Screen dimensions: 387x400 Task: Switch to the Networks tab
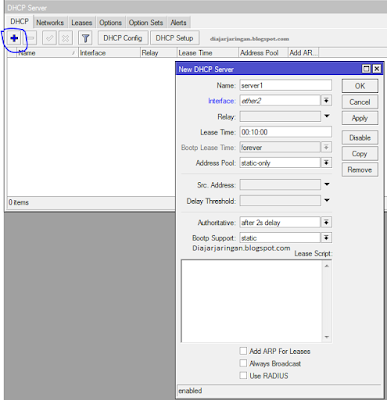coord(50,23)
